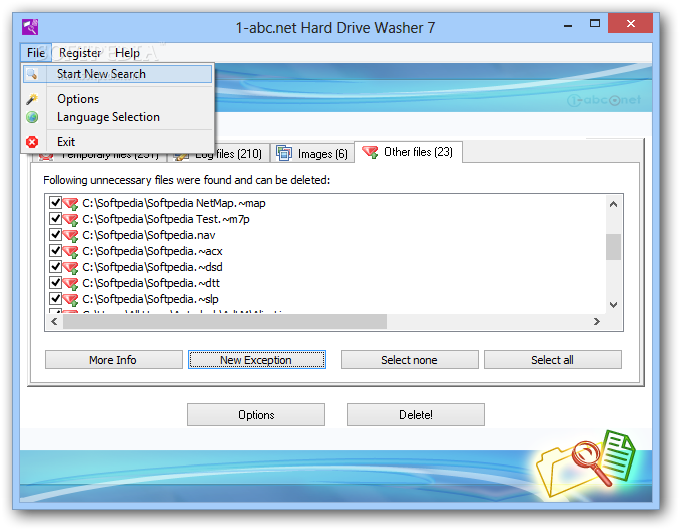The image size is (680, 530).
Task: Open the Help menu
Action: click(127, 53)
